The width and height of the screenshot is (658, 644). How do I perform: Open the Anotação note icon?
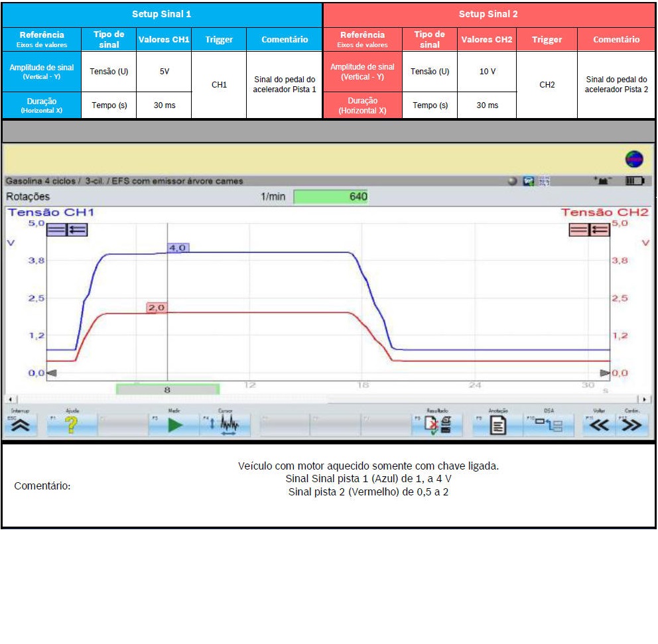497,426
